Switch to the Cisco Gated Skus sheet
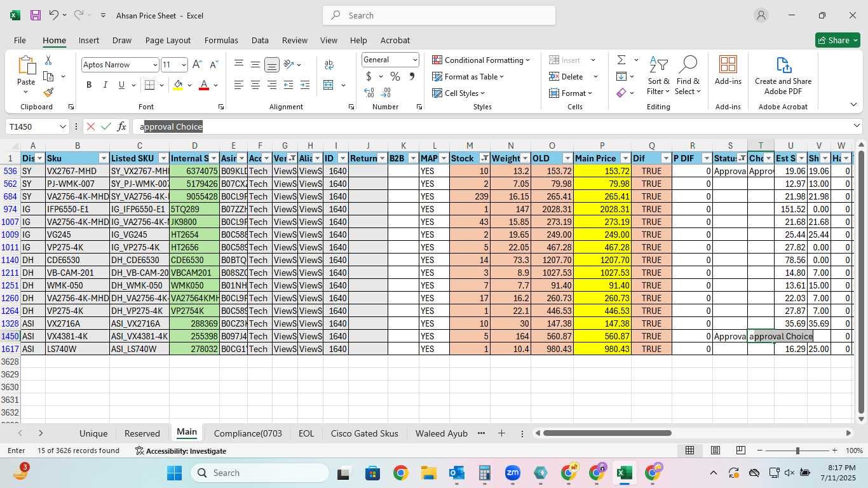The height and width of the screenshot is (488, 868). coord(364,433)
